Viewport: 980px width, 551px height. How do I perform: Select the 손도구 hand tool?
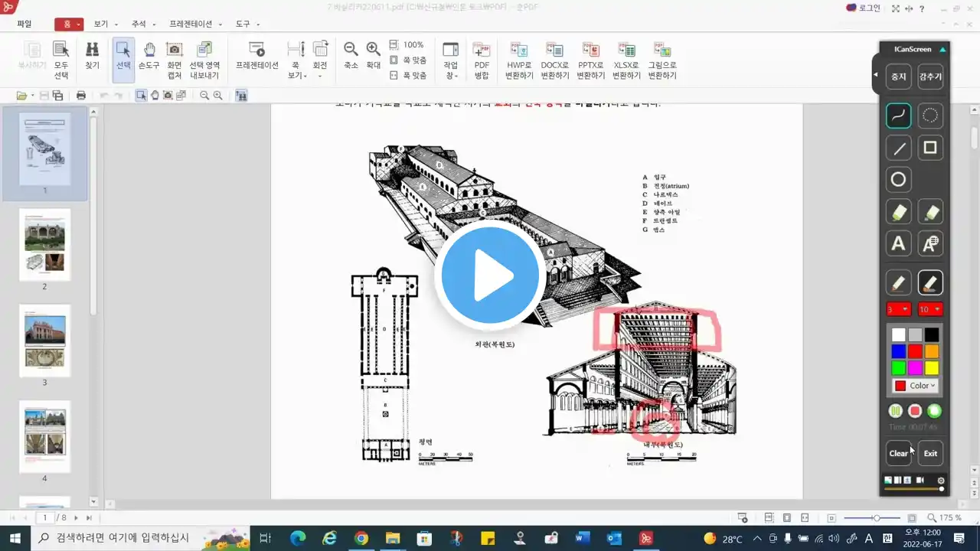pyautogui.click(x=149, y=58)
